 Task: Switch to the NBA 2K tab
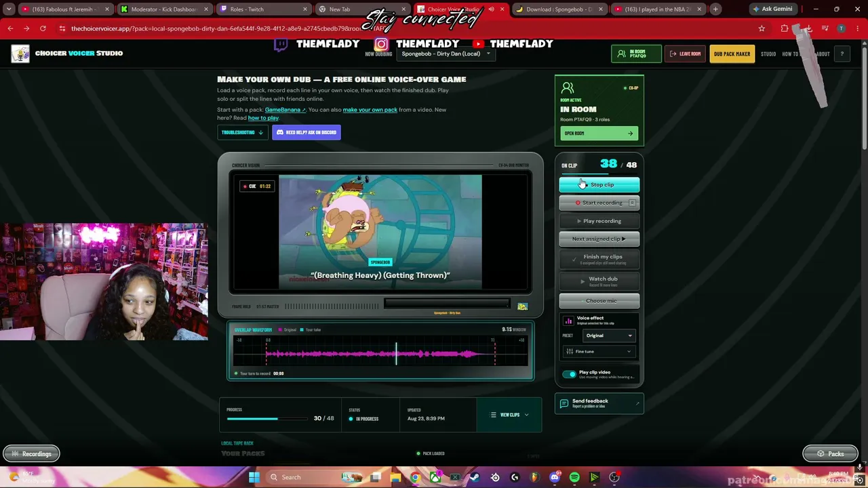pos(658,9)
